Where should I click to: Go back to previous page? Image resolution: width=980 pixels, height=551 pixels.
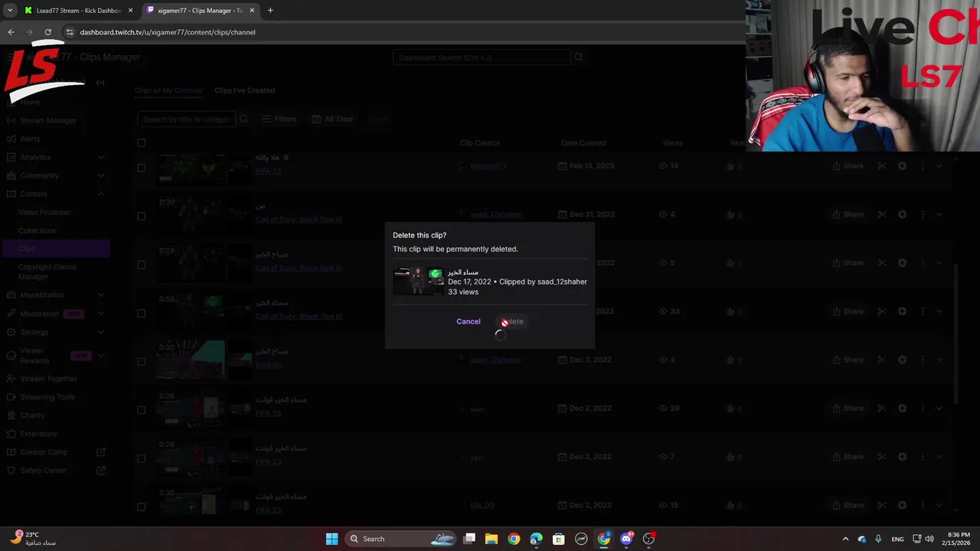pyautogui.click(x=11, y=32)
